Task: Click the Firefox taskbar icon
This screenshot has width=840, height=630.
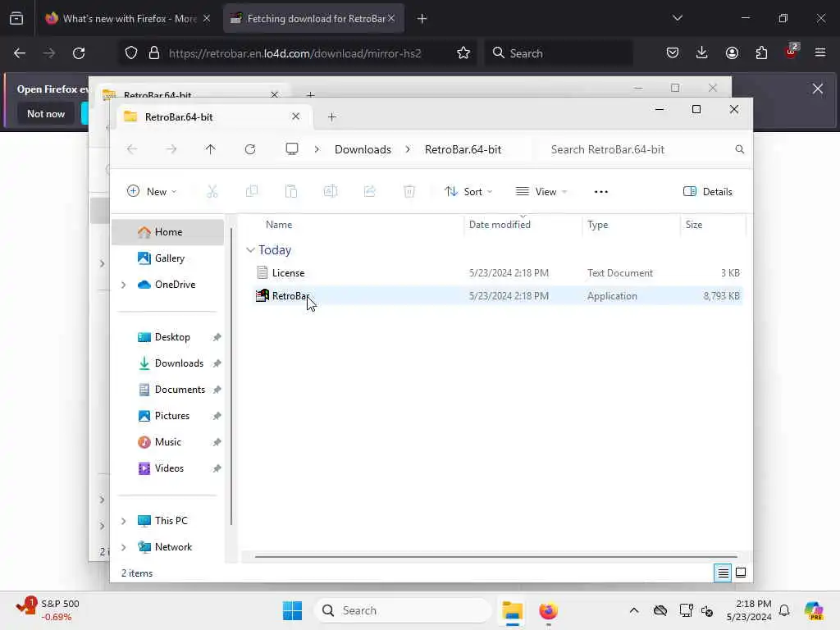Action: point(548,610)
